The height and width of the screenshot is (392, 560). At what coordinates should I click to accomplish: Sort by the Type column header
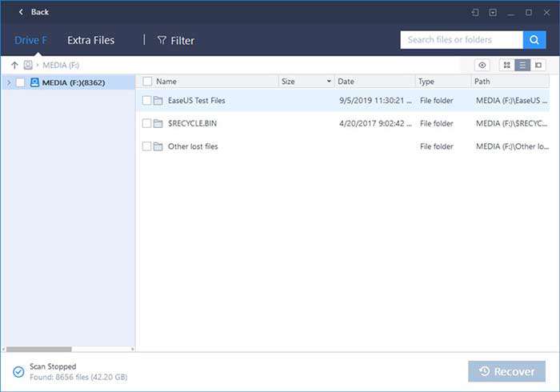click(x=426, y=82)
